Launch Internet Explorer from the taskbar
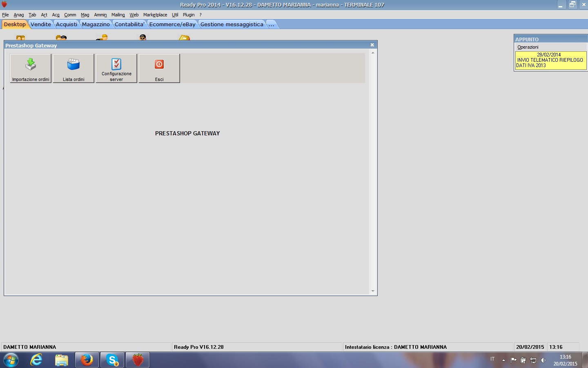Viewport: 588px width, 368px height. tap(36, 360)
